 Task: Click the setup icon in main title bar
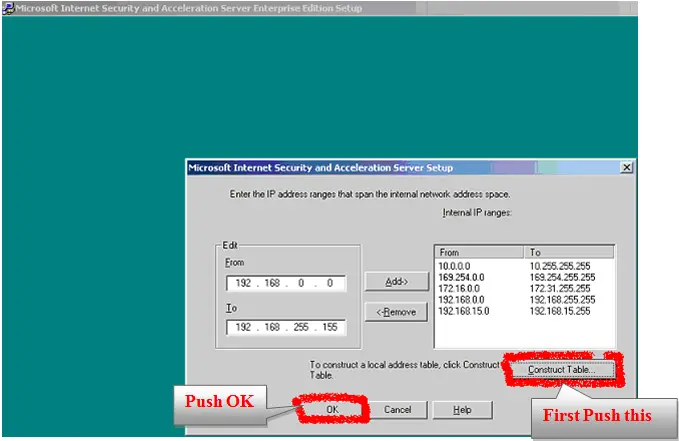pos(8,8)
